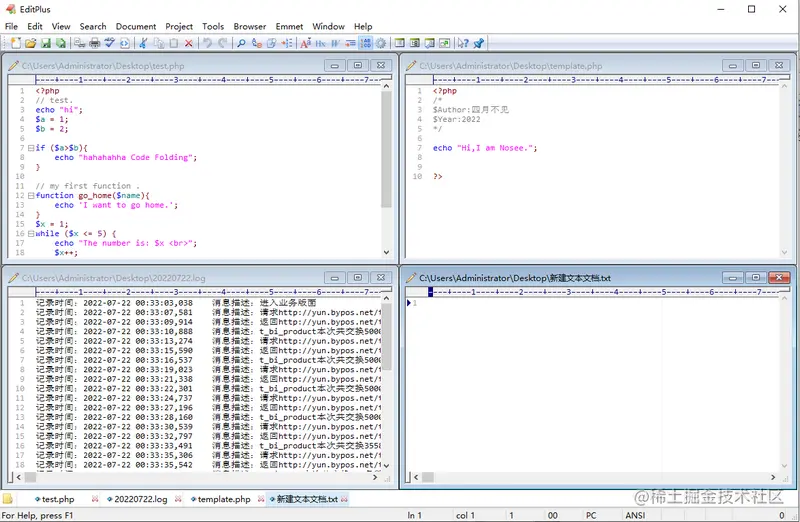Click test.php vertical scrollbar down arrow
Viewport: 800px width, 522px height.
coord(386,252)
